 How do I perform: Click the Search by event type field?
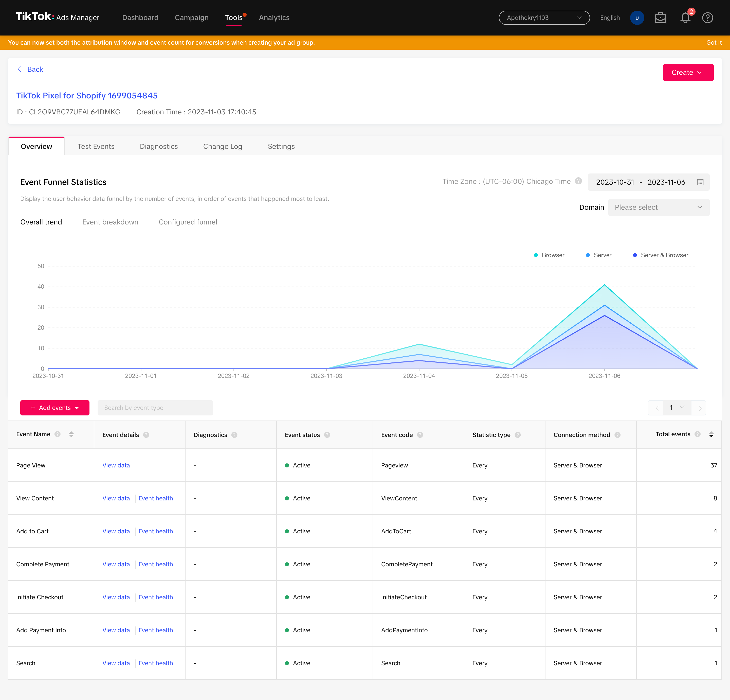(x=155, y=408)
